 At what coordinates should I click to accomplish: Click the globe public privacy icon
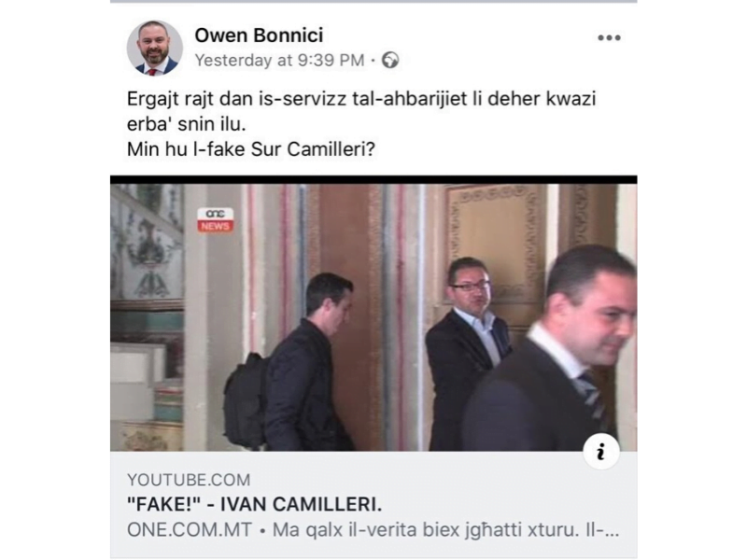pos(390,60)
